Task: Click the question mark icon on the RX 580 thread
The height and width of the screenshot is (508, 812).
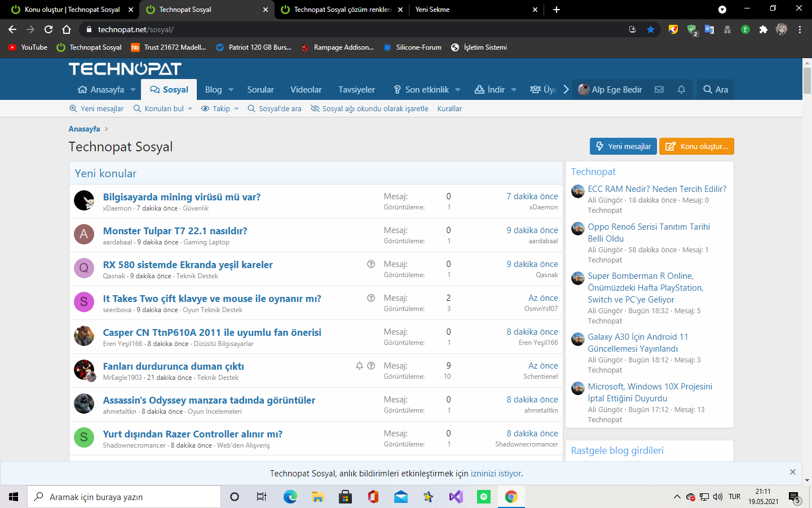Action: 371,264
